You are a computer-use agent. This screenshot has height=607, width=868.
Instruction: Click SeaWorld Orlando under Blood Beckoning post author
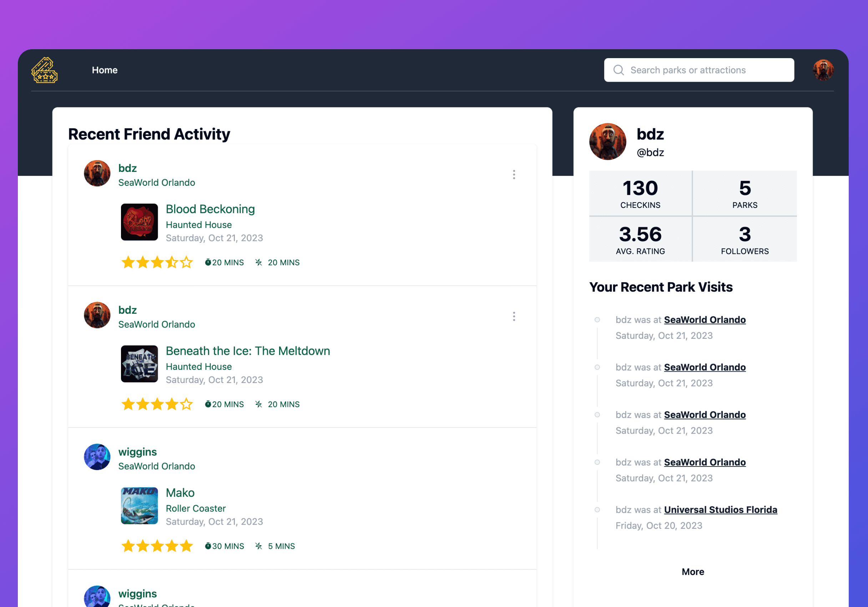[157, 183]
